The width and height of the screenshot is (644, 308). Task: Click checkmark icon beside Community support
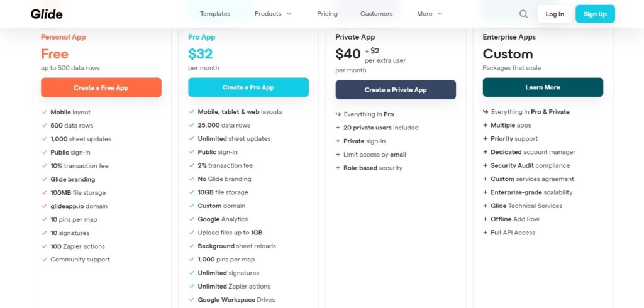click(44, 260)
